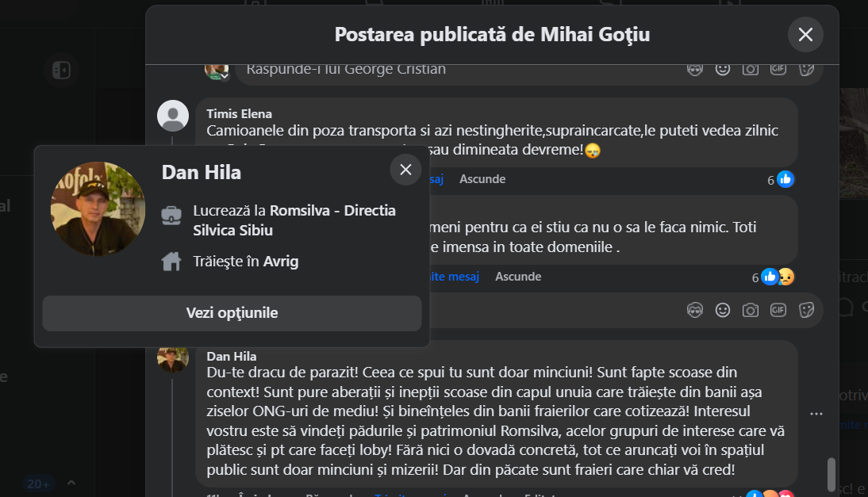Open the sticker picker in the reply field
This screenshot has width=868, height=497.
pos(807,69)
